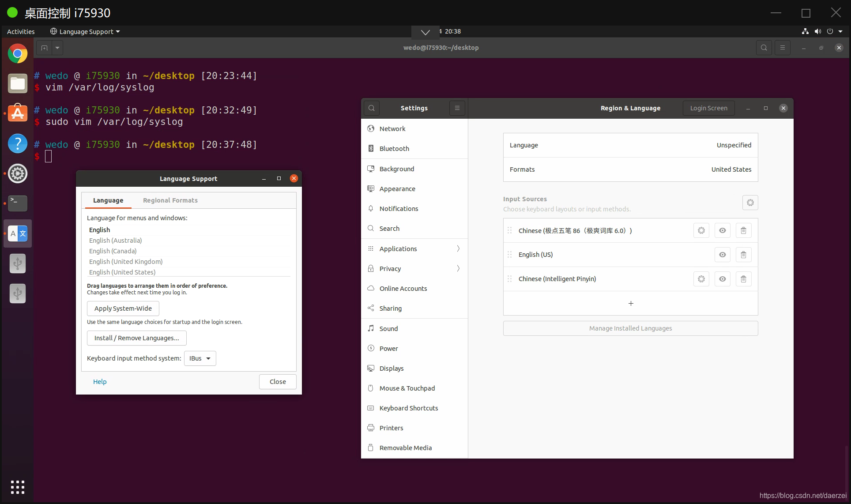Open preferences for Chinese Intelligent Pinyin
The image size is (851, 504).
click(x=701, y=279)
